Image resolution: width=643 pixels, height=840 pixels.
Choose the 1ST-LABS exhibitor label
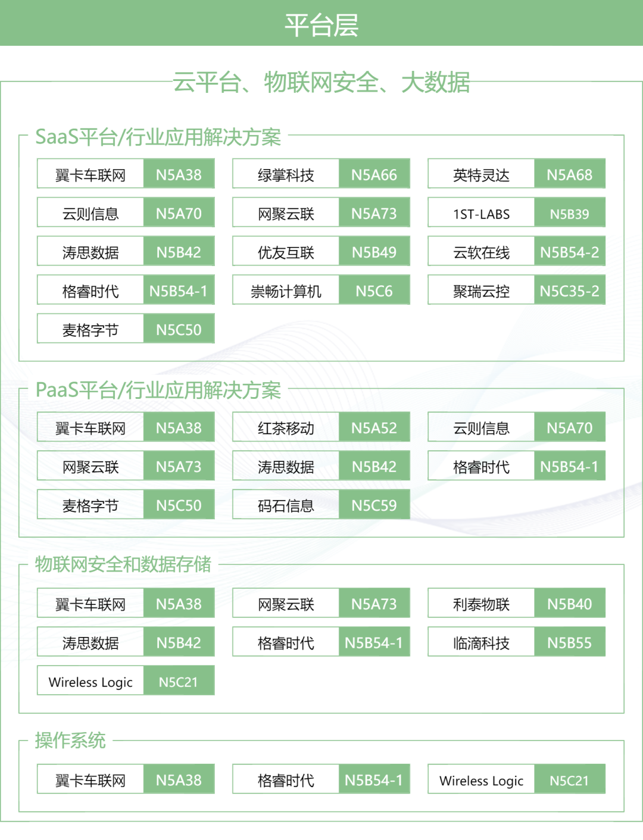click(481, 214)
